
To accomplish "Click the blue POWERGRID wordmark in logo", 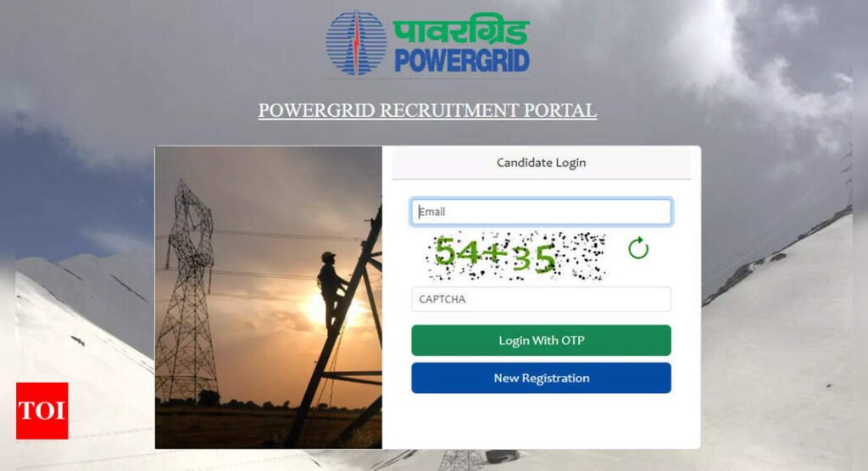I will click(462, 60).
